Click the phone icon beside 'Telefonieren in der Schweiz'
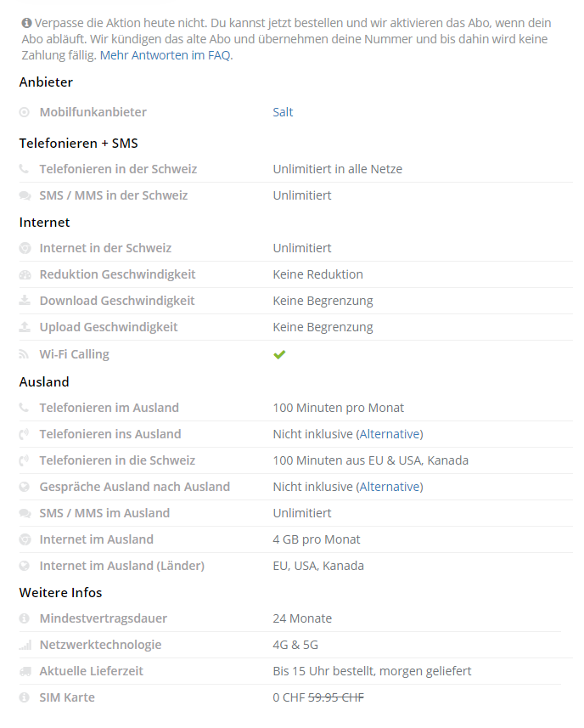 click(x=24, y=169)
